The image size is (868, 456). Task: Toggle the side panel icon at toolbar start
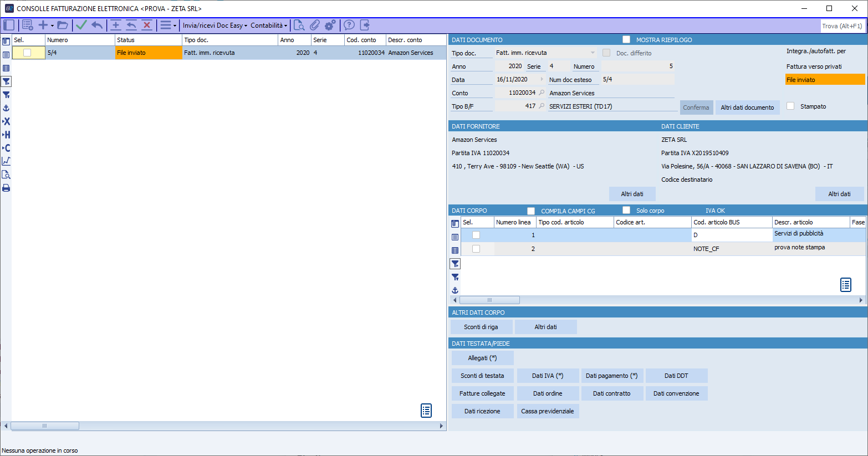[x=9, y=25]
